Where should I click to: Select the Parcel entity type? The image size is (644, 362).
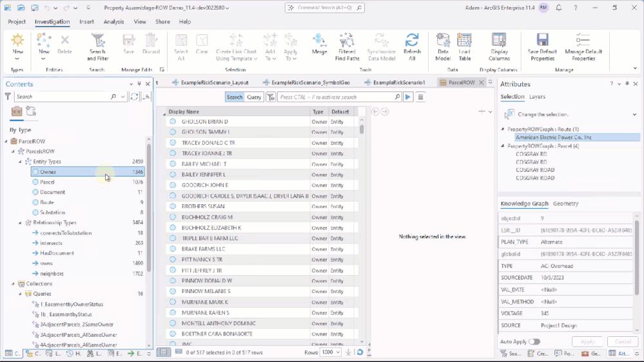[88, 182]
